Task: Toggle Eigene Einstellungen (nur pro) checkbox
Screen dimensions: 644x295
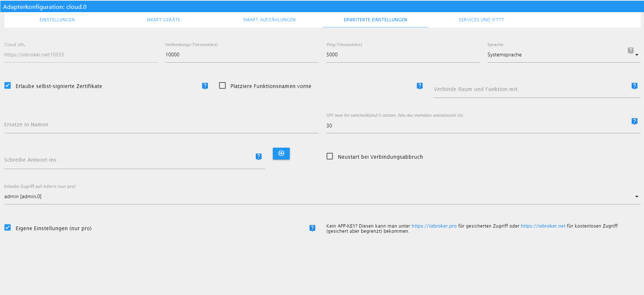Action: point(7,228)
